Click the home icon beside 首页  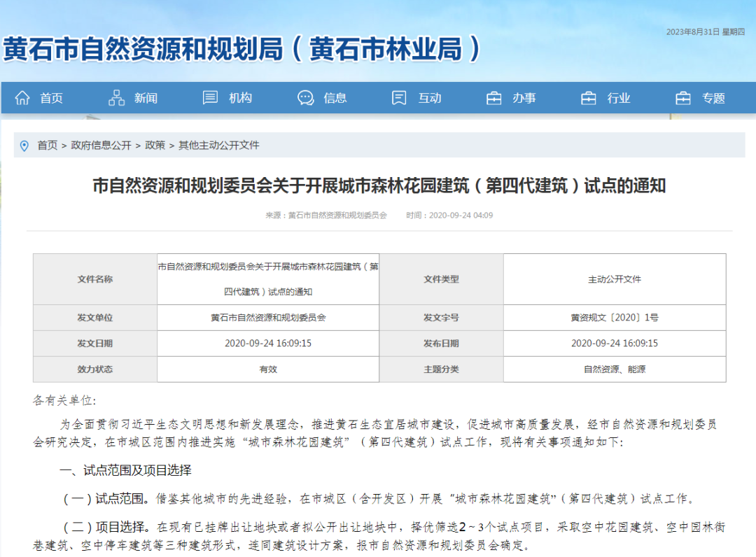22,98
